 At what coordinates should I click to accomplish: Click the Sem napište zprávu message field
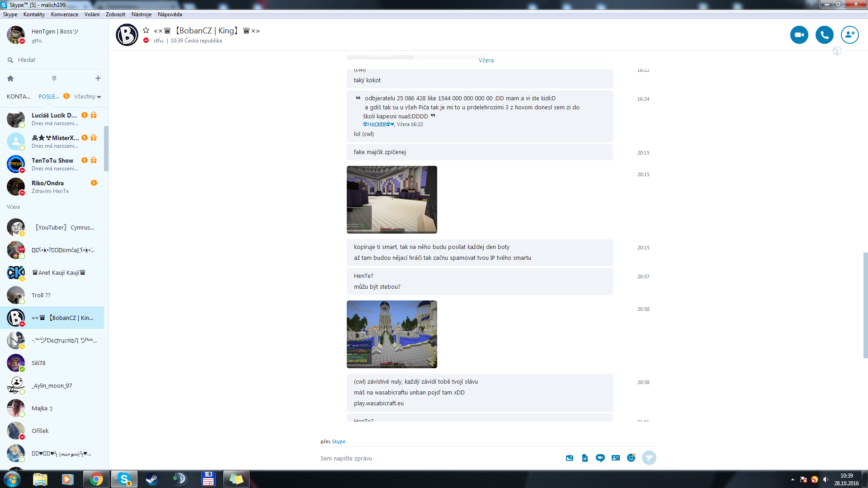coord(439,458)
